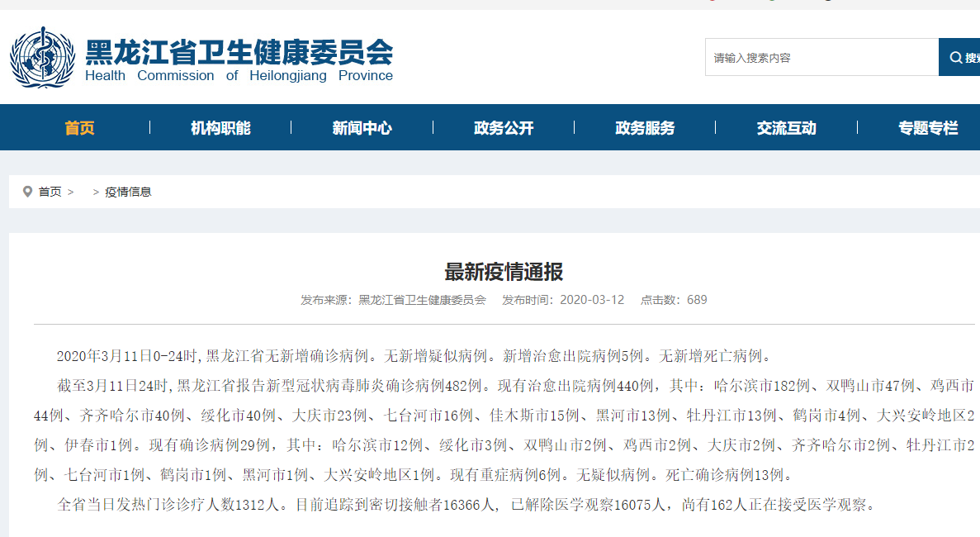Click the English Health Commission of Heilongjiang subtitle
The image size is (980, 537).
(239, 76)
